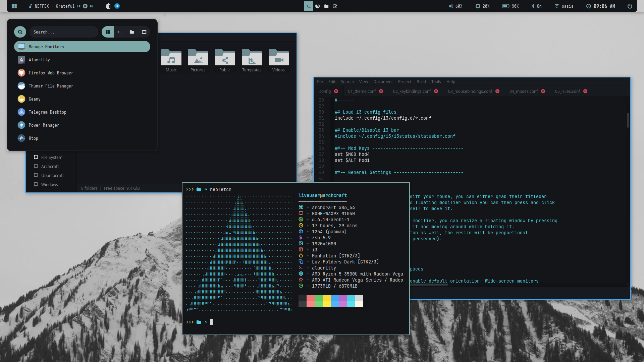Viewport: 644px width, 362px height.
Task: Skip to next music track
Action: point(91,6)
